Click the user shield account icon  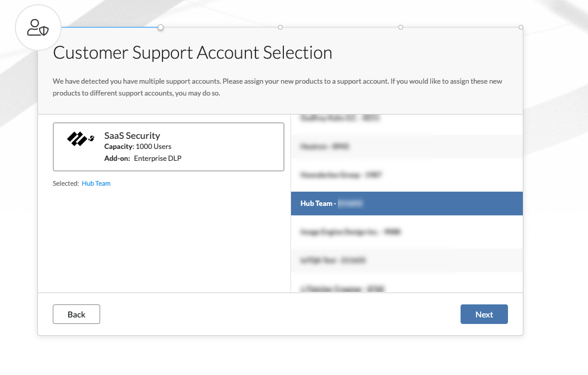point(39,27)
